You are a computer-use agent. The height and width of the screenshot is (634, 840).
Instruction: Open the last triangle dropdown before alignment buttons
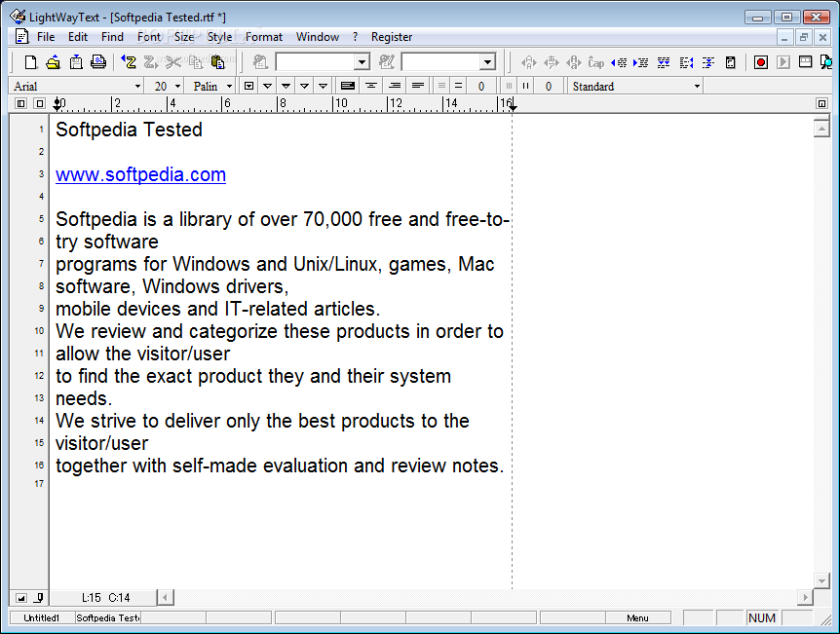point(323,86)
